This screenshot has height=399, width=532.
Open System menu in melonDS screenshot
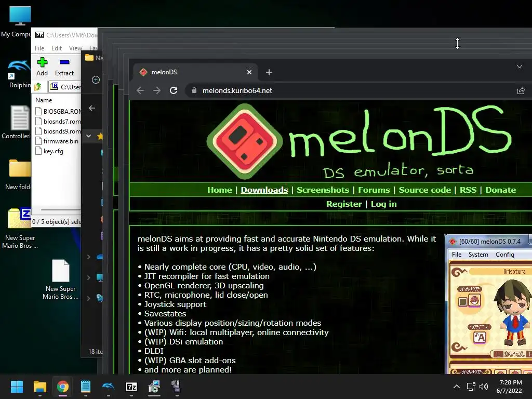[x=478, y=255]
